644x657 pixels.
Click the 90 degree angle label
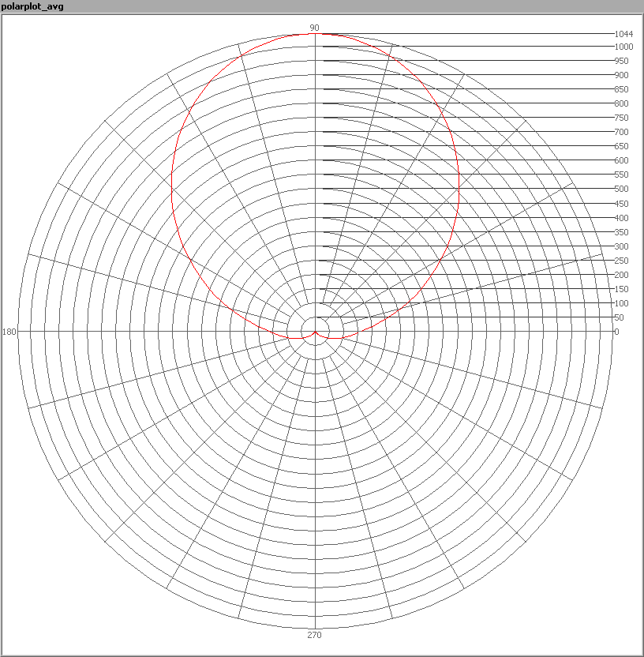314,28
